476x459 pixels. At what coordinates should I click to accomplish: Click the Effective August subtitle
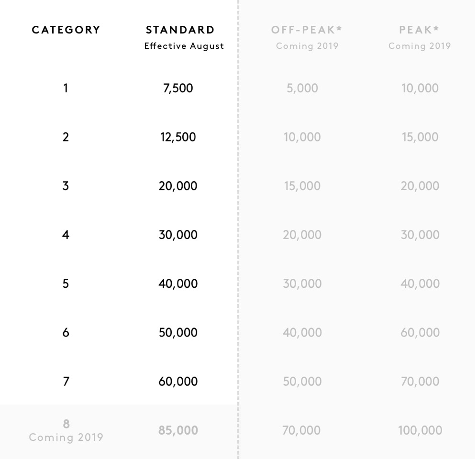coord(184,46)
